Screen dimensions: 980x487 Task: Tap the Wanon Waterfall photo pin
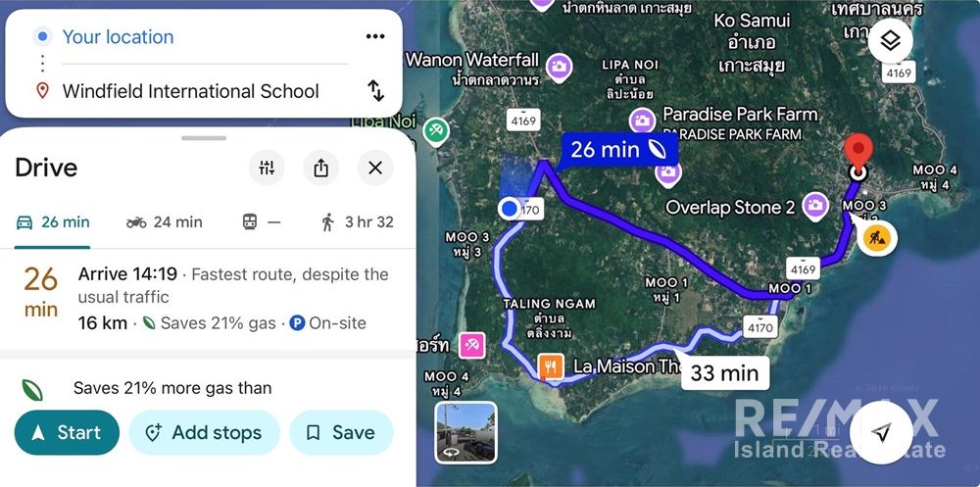point(559,66)
